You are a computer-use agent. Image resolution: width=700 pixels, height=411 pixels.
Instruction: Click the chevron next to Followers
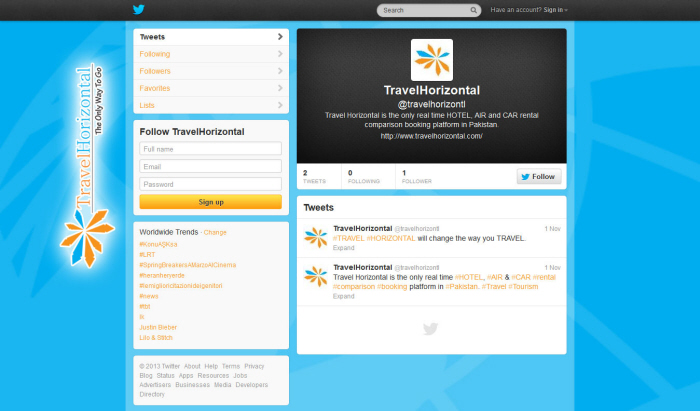click(x=280, y=71)
